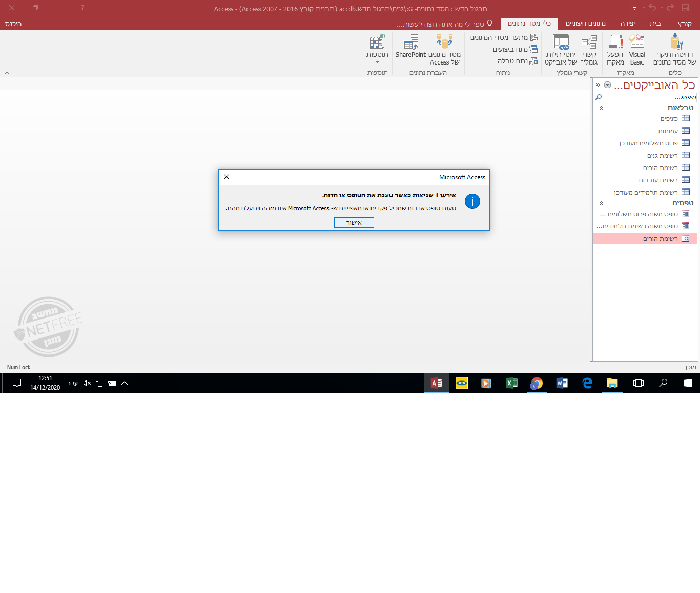Open the Windows Start menu
Image resolution: width=700 pixels, height=593 pixels.
click(688, 383)
